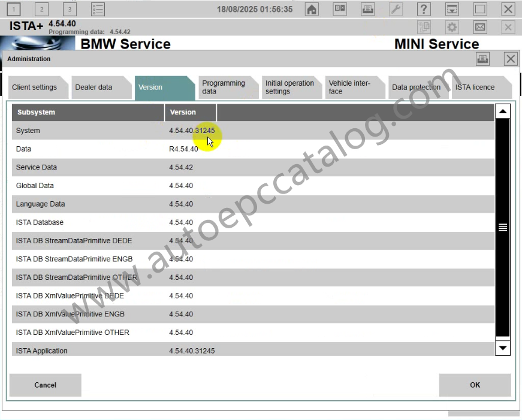Select the Data row
The width and height of the screenshot is (522, 420).
pyautogui.click(x=253, y=149)
